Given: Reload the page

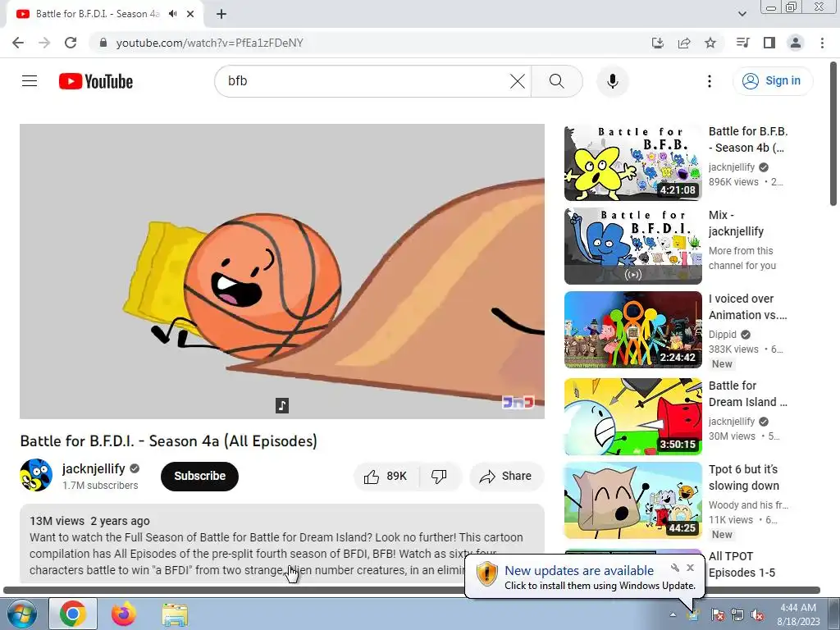Looking at the screenshot, I should click(x=71, y=43).
